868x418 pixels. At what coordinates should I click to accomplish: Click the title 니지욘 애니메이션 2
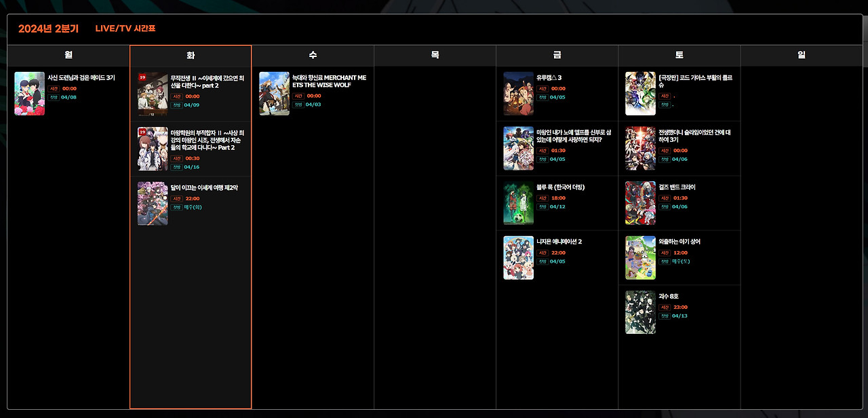559,242
